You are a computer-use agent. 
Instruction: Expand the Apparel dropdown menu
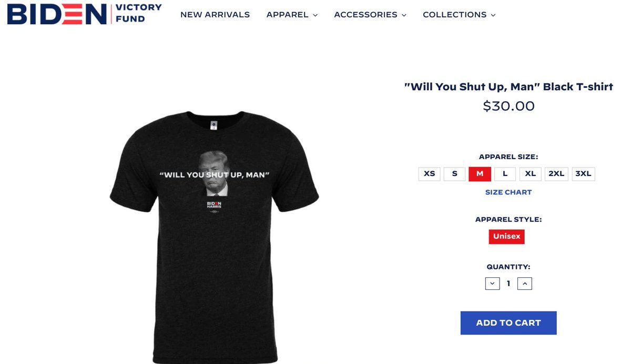click(x=292, y=15)
